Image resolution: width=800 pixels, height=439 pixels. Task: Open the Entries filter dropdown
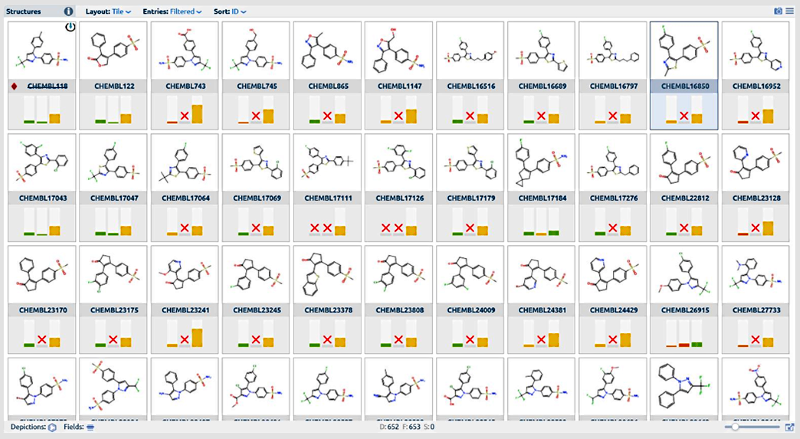(x=185, y=11)
